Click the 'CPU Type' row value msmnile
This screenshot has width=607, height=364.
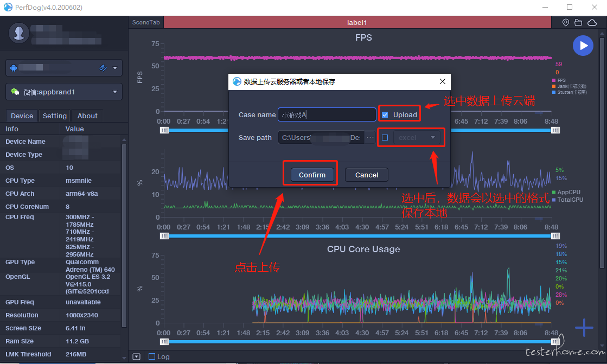click(79, 181)
